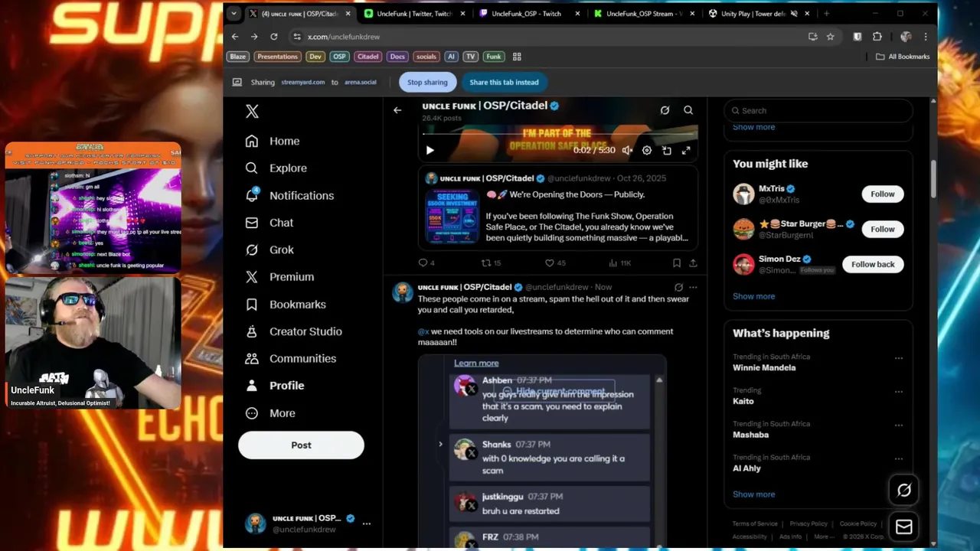Follow the MxTris account
980x551 pixels.
pyautogui.click(x=882, y=194)
